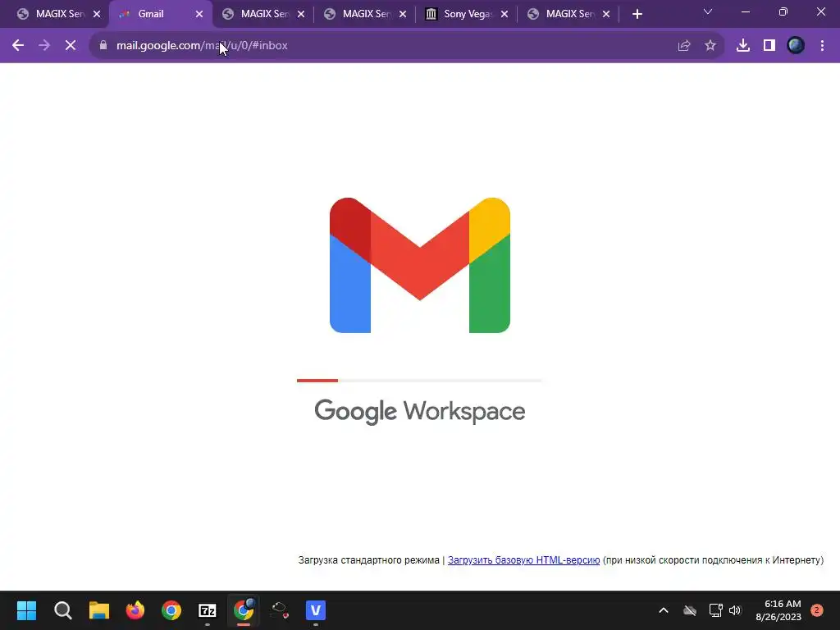840x630 pixels.
Task: Show hidden system tray icons
Action: click(x=663, y=610)
